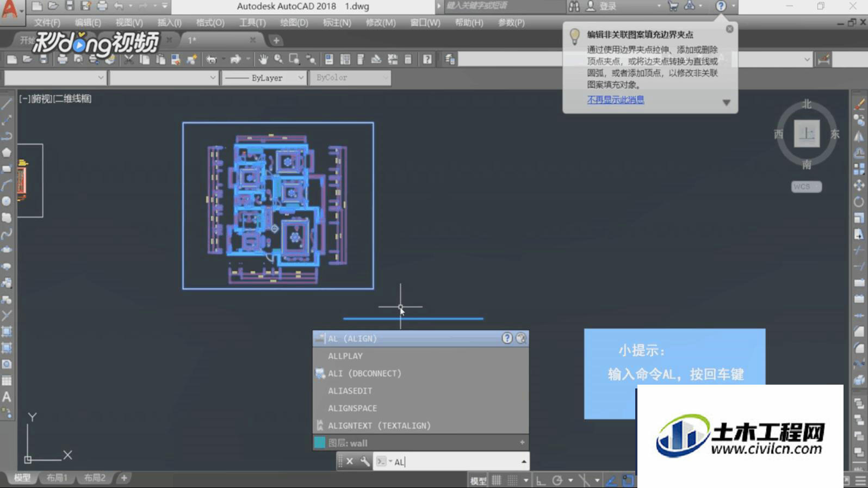Viewport: 868px width, 488px height.
Task: Click the customize wrench icon in the command line
Action: 365,461
